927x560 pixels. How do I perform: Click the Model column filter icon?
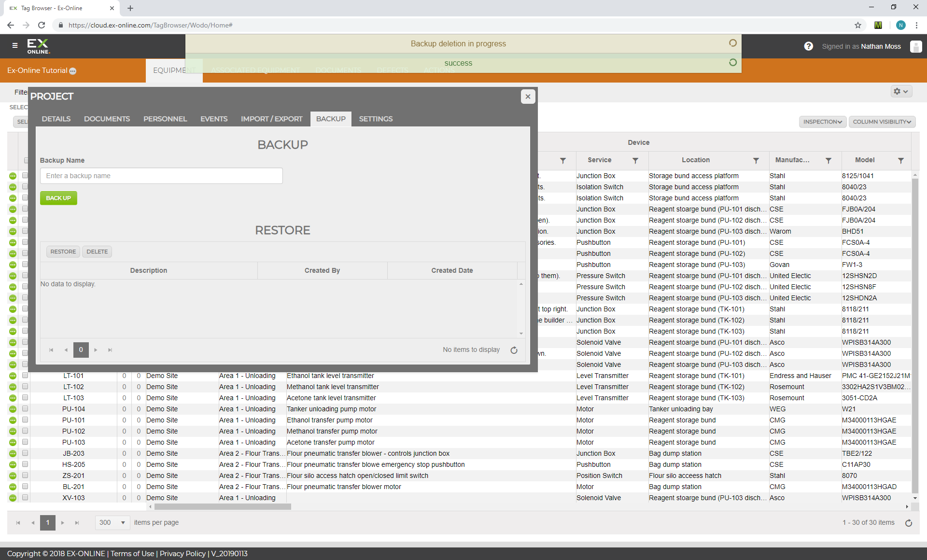tap(901, 161)
